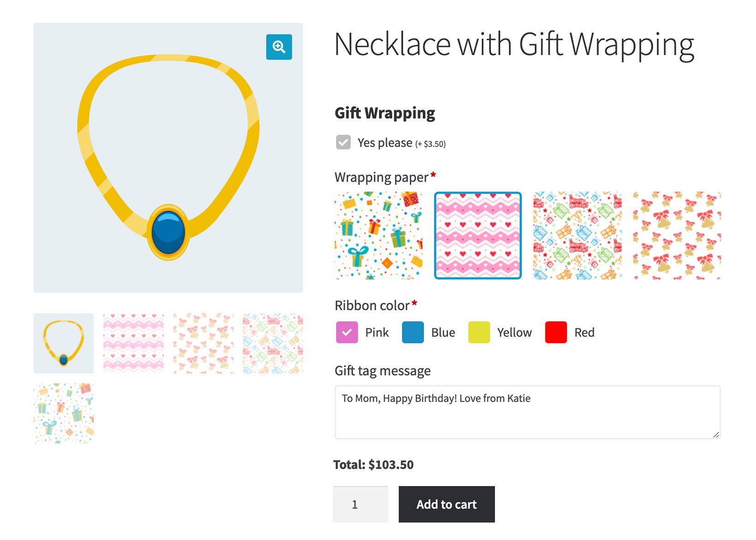756x540 pixels.
Task: View the confetti gifts pattern thumbnail
Action: point(63,413)
